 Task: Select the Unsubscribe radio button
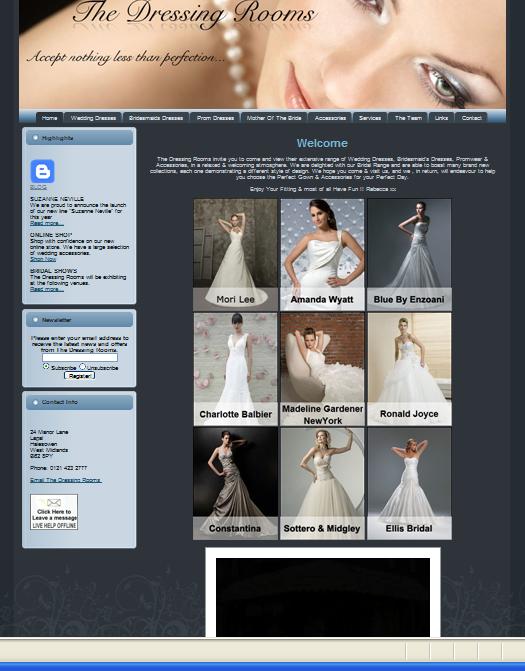[x=83, y=367]
